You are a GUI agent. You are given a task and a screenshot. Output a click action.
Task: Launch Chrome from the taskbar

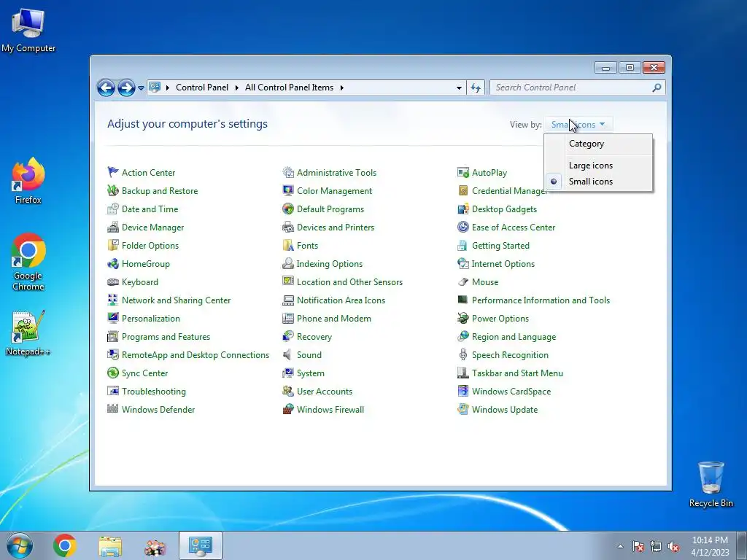click(65, 545)
